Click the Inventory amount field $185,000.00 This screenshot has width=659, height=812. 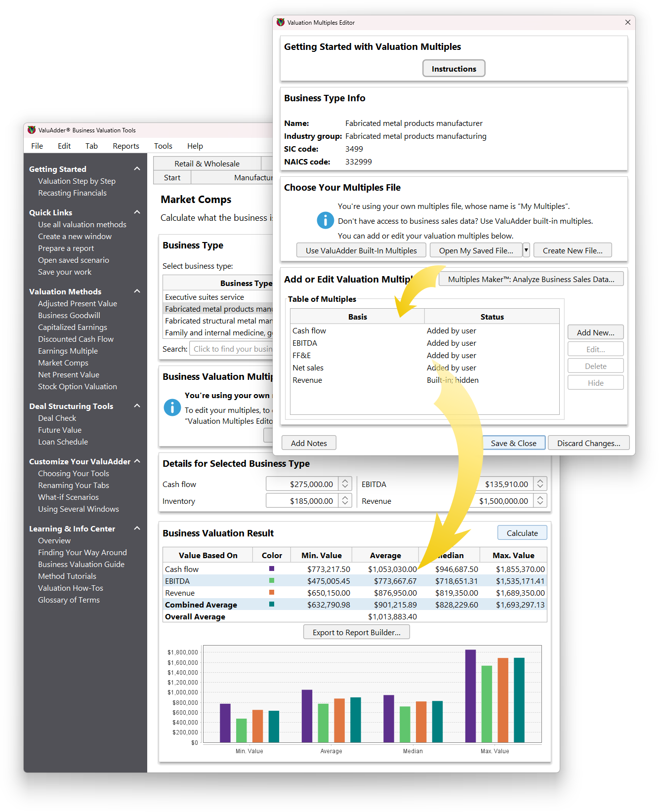click(x=302, y=501)
